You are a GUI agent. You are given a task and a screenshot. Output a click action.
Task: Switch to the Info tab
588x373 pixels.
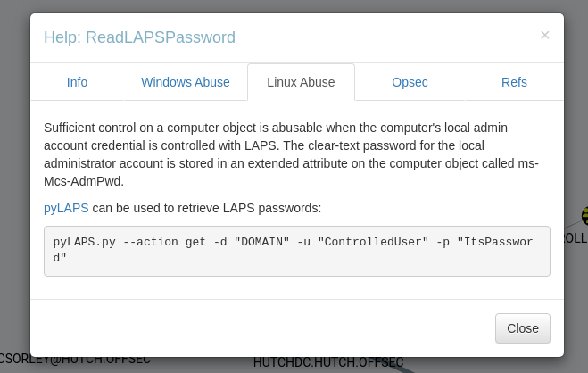(77, 82)
